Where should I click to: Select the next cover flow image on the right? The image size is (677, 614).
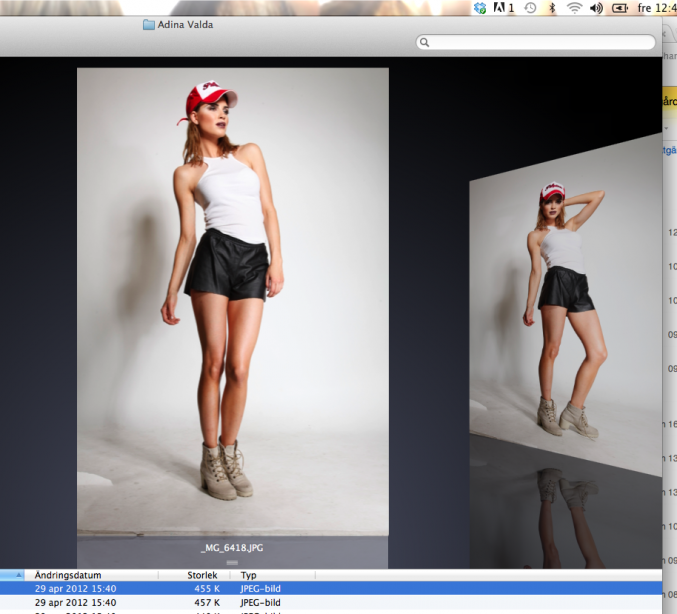tap(566, 307)
